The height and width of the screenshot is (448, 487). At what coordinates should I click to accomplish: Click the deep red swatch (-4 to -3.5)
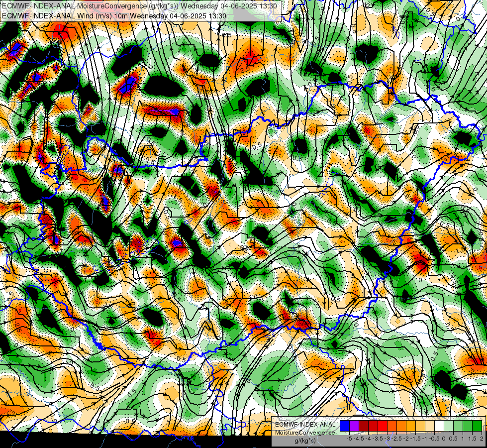[x=373, y=426]
